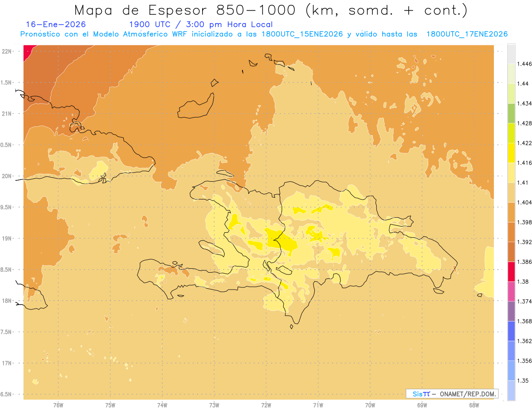Click the valid-until time '1800UTC_17ENE2026'

tap(467, 34)
